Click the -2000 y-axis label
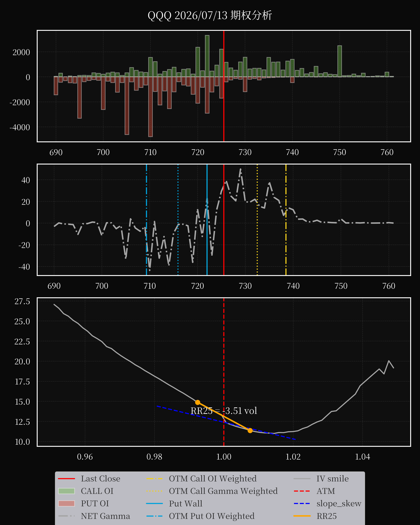The image size is (420, 525). [x=20, y=102]
